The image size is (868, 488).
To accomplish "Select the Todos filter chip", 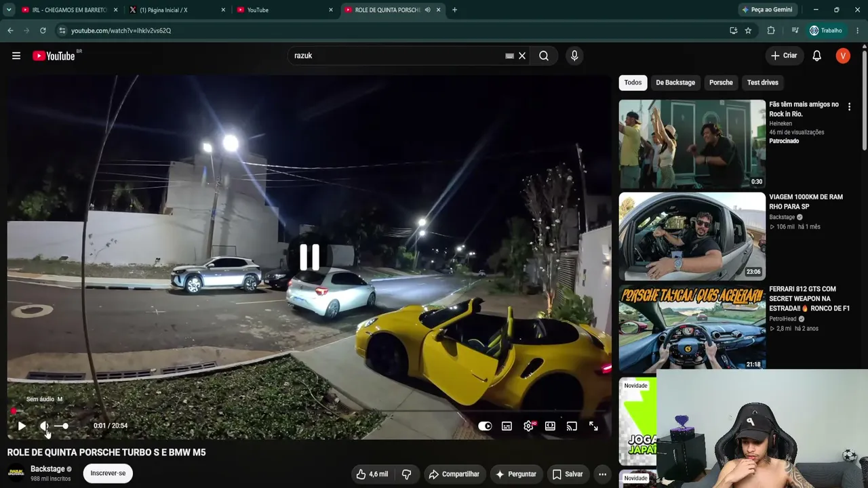I will pyautogui.click(x=633, y=83).
